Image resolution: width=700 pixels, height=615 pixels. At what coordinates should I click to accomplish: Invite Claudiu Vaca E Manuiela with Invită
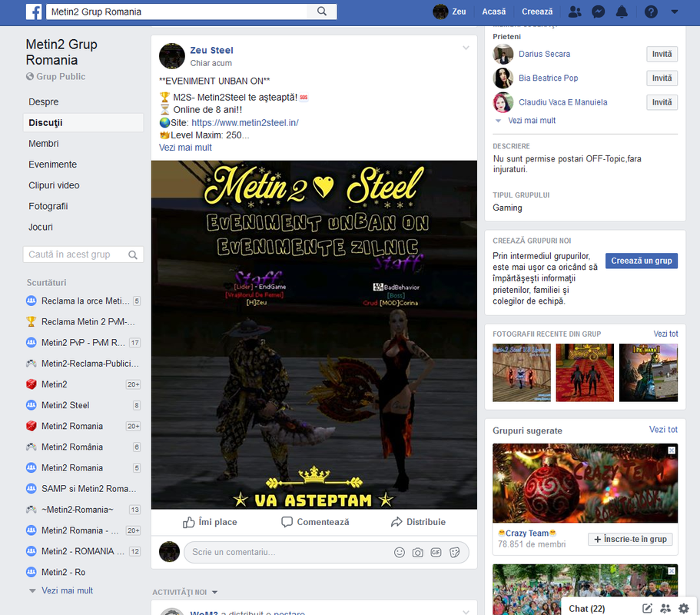click(x=662, y=102)
